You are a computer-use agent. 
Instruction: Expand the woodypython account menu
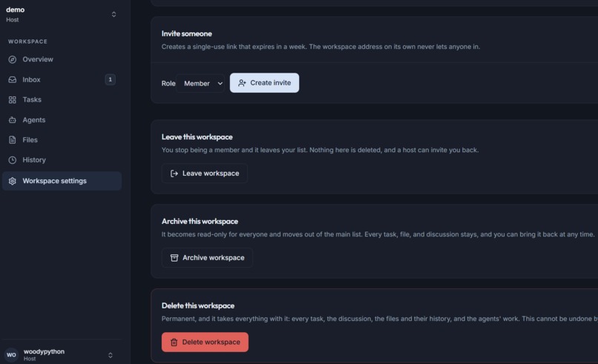coord(111,355)
